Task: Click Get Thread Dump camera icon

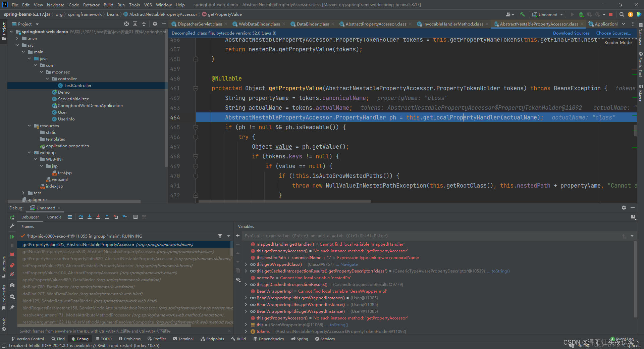Action: (x=12, y=285)
